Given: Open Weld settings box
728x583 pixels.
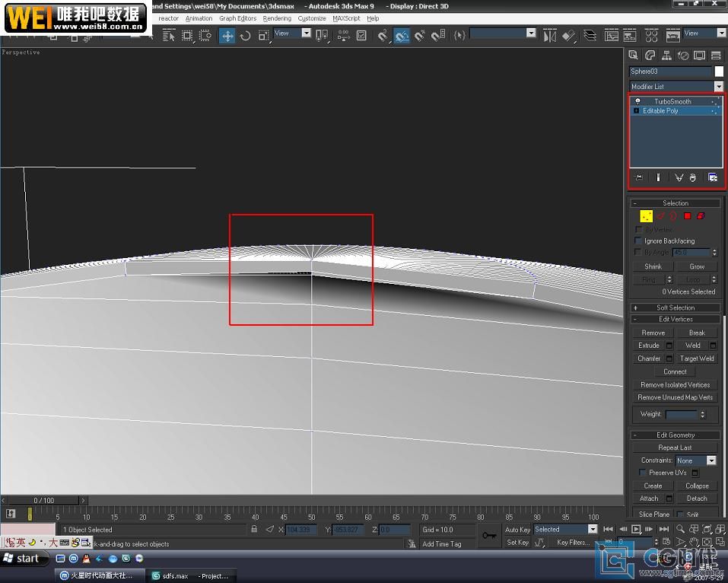Looking at the screenshot, I should [713, 345].
